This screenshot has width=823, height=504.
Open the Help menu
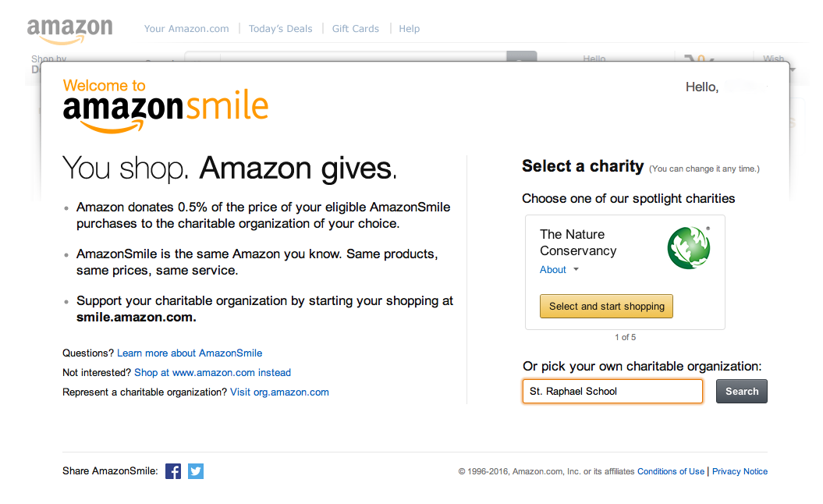point(409,28)
